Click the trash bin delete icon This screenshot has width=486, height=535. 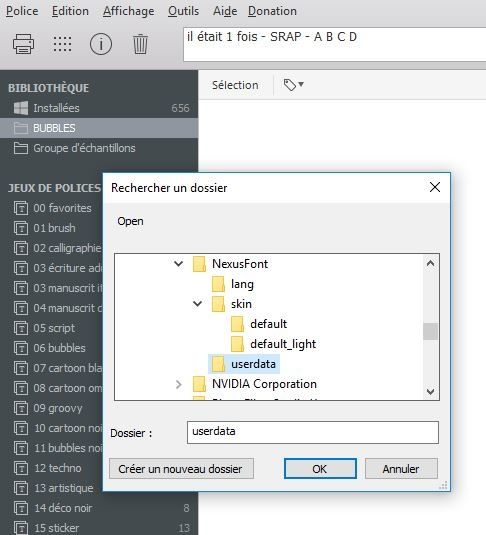coord(140,44)
